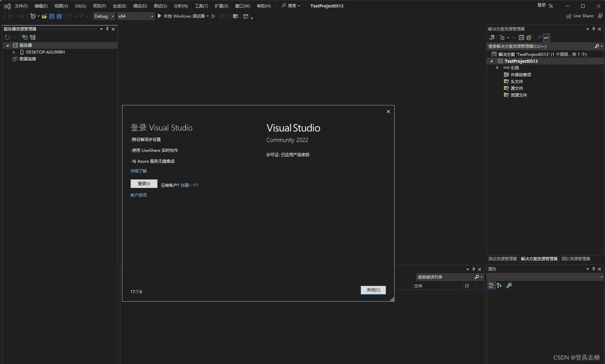Expand the DESKTOP-A2U998H server node
The height and width of the screenshot is (364, 605).
14,52
